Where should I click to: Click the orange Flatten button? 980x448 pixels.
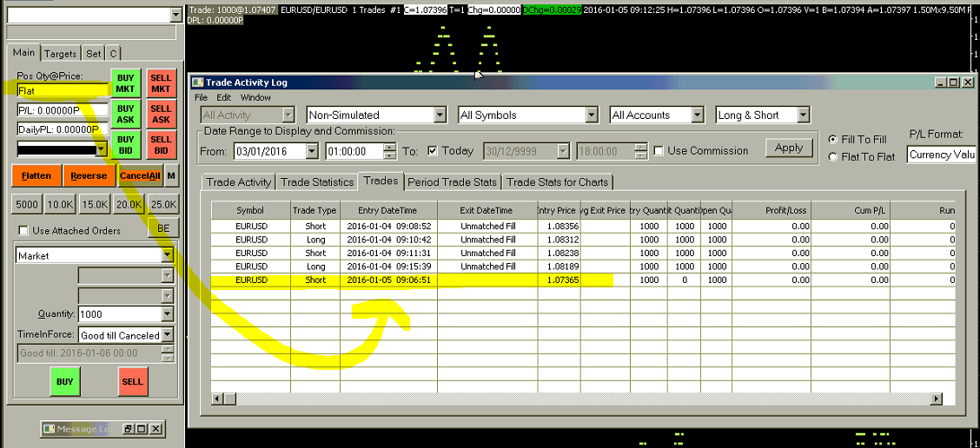point(36,175)
